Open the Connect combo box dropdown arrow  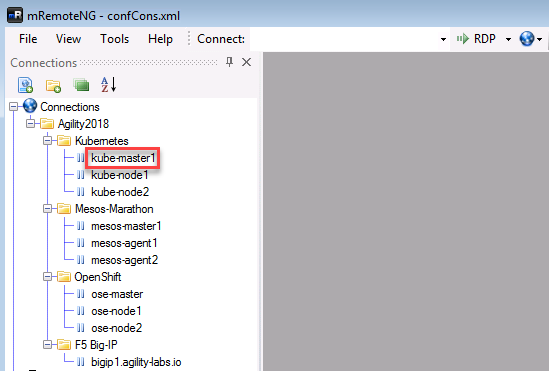click(x=443, y=39)
